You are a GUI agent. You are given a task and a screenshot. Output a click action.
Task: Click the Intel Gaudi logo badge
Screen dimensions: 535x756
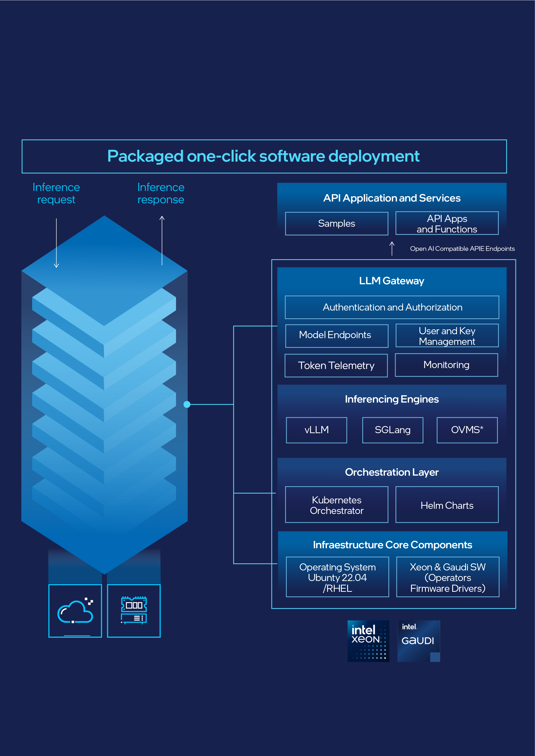tap(418, 641)
